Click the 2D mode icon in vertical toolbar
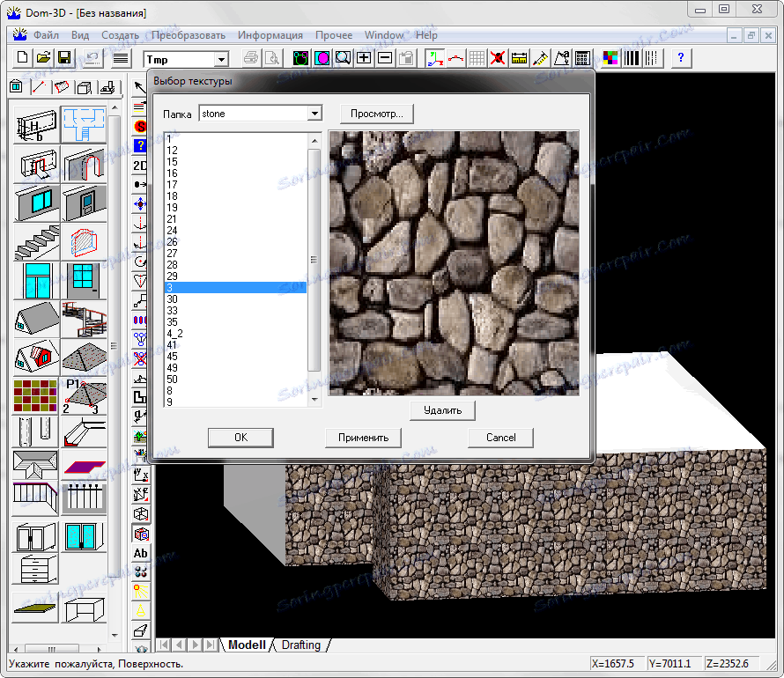784x678 pixels. coord(140,166)
